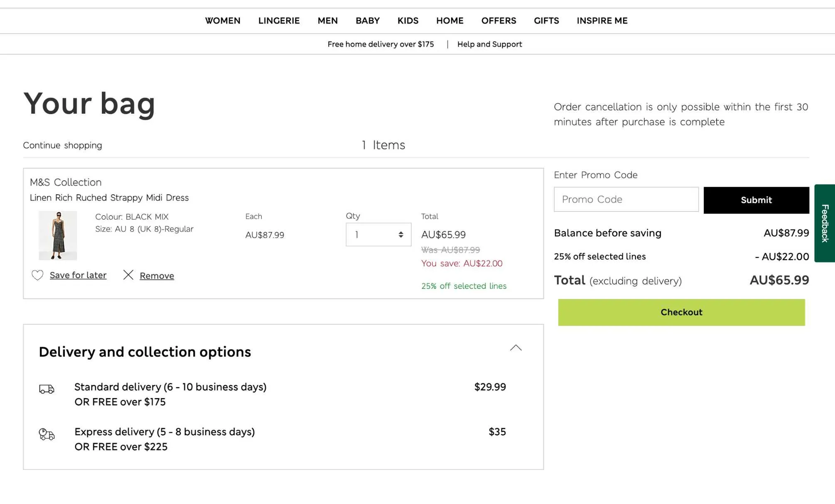Open Linen Rich Ruched Strappy Midi Dress
The width and height of the screenshot is (835, 504).
[x=109, y=198]
